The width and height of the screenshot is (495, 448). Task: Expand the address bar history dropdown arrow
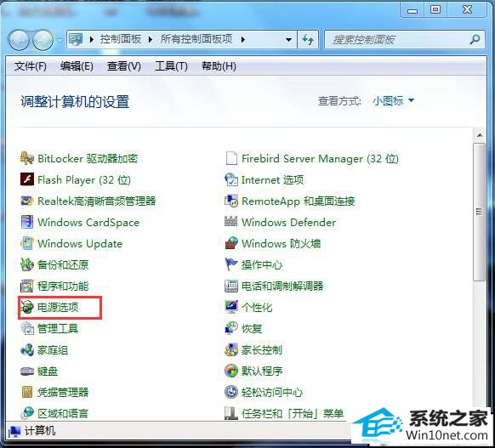pyautogui.click(x=288, y=40)
